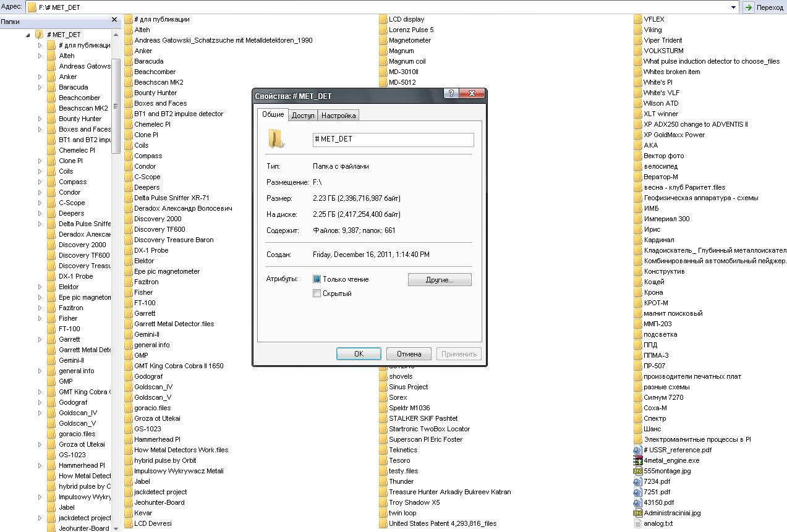This screenshot has width=787, height=532.
Task: Click the Другие... button
Action: (440, 280)
